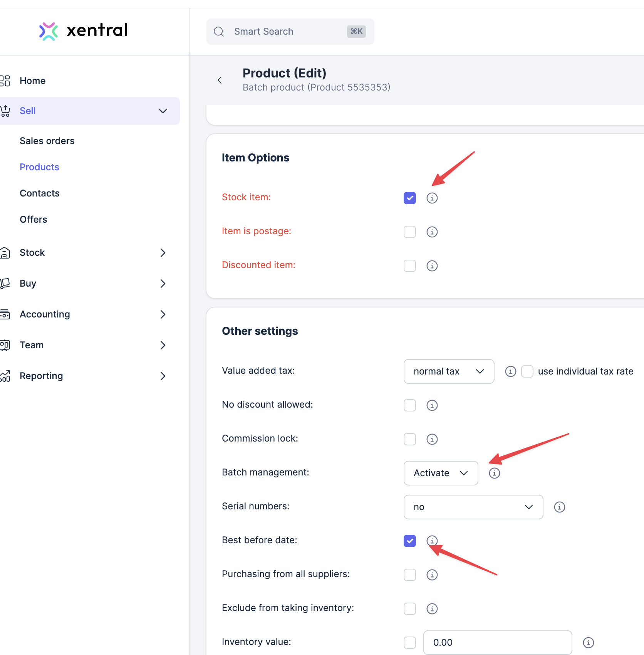
Task: Click the Reporting chart icon in sidebar
Action: pyautogui.click(x=5, y=376)
